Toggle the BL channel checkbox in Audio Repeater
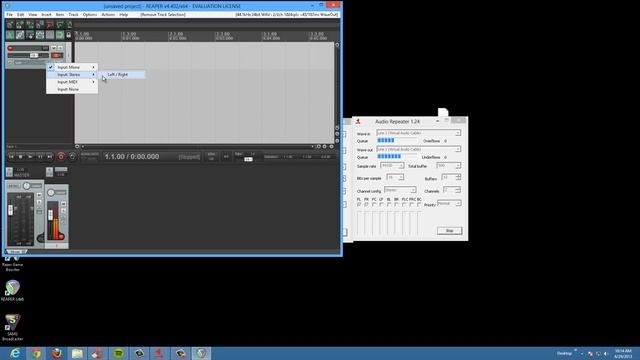Viewport: 640px width, 360px height. (x=388, y=204)
